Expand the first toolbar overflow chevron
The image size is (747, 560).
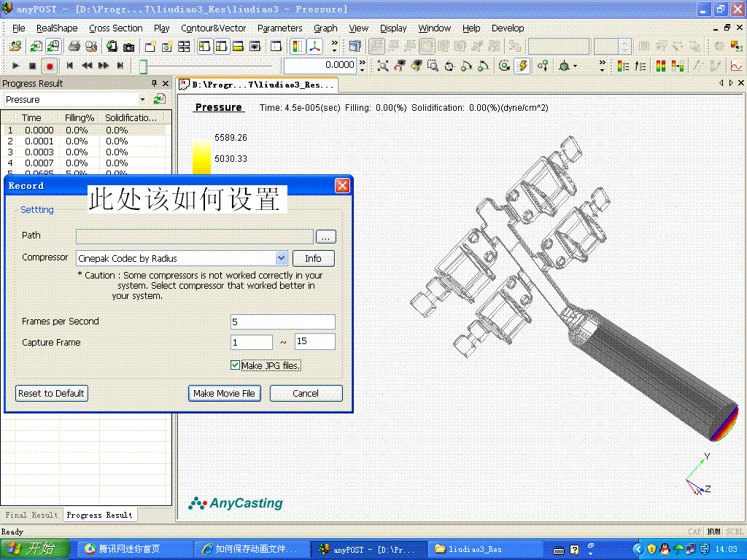(334, 46)
